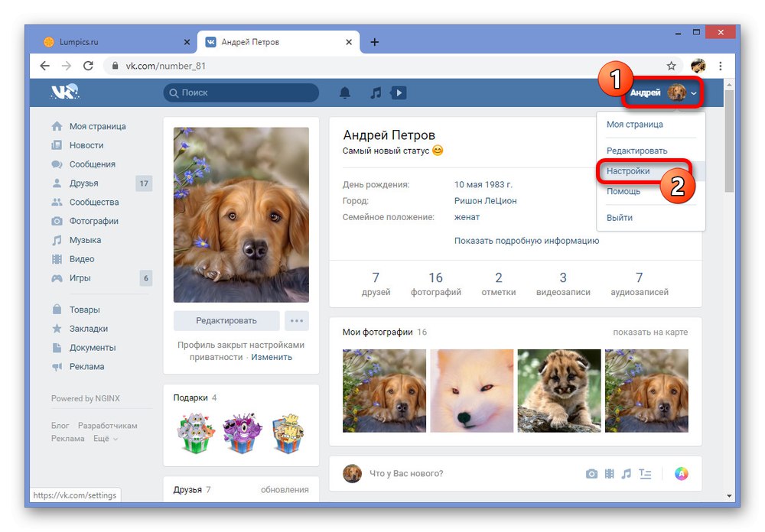Click the Сообщества group icon
The image size is (765, 532).
click(57, 202)
